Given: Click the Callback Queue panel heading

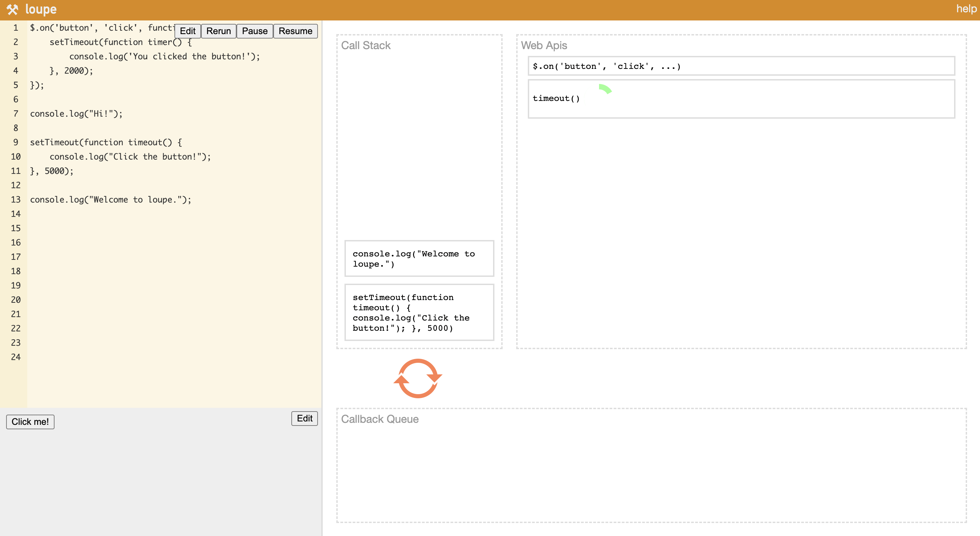Looking at the screenshot, I should (x=379, y=419).
